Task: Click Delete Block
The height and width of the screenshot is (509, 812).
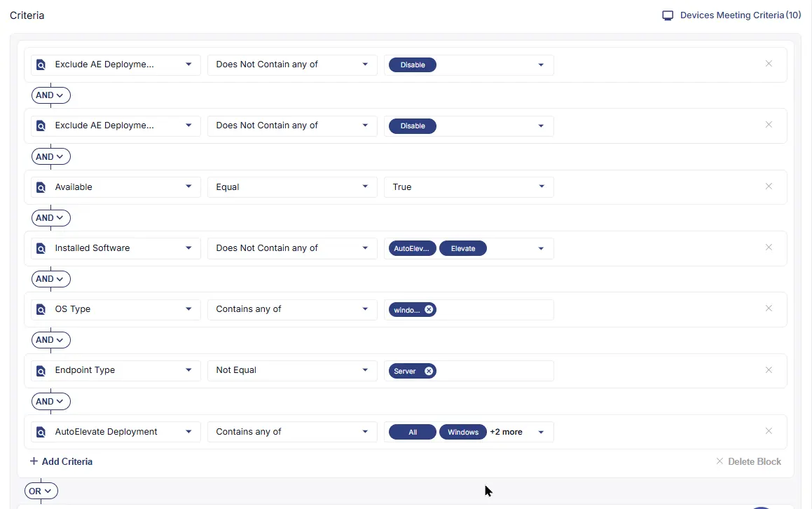Action: [x=748, y=461]
